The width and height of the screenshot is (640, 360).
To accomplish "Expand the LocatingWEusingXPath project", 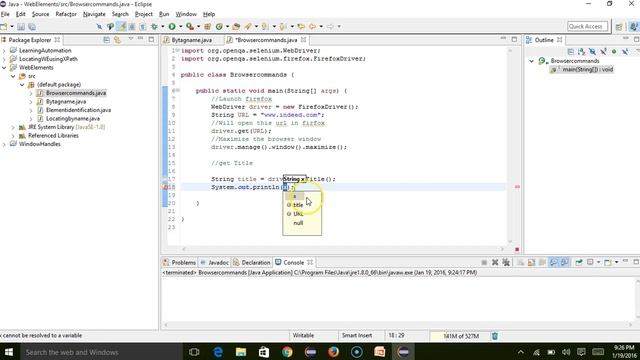I will [x=4, y=59].
